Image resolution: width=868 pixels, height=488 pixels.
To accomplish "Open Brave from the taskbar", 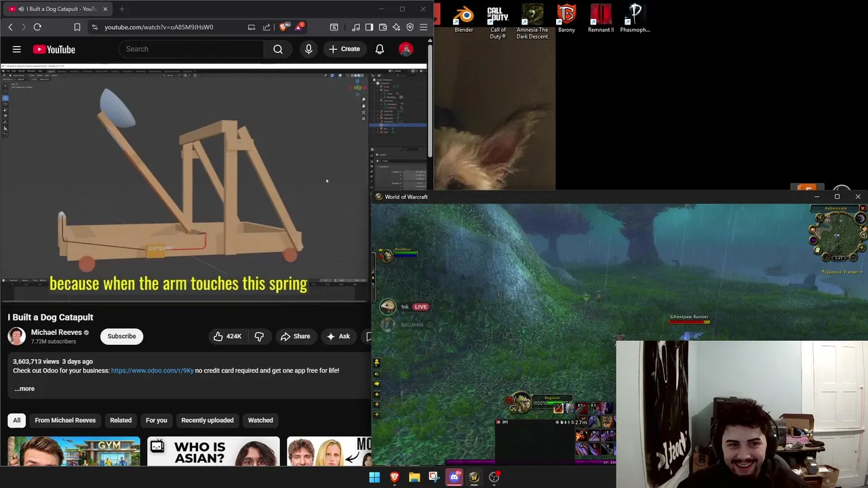I will (394, 477).
